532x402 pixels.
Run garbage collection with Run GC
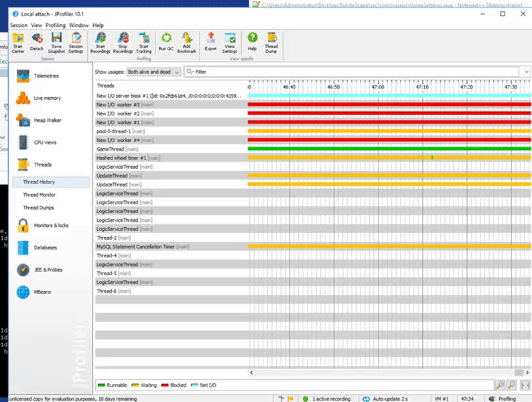point(166,43)
